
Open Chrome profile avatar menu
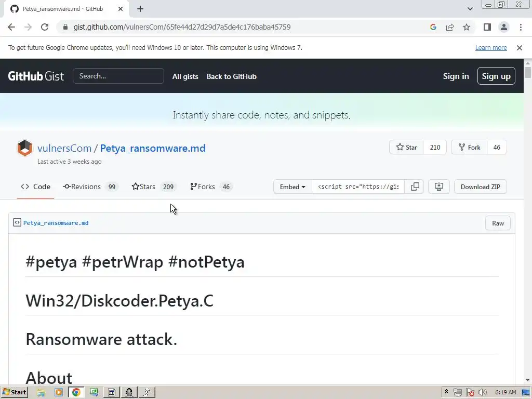(504, 27)
